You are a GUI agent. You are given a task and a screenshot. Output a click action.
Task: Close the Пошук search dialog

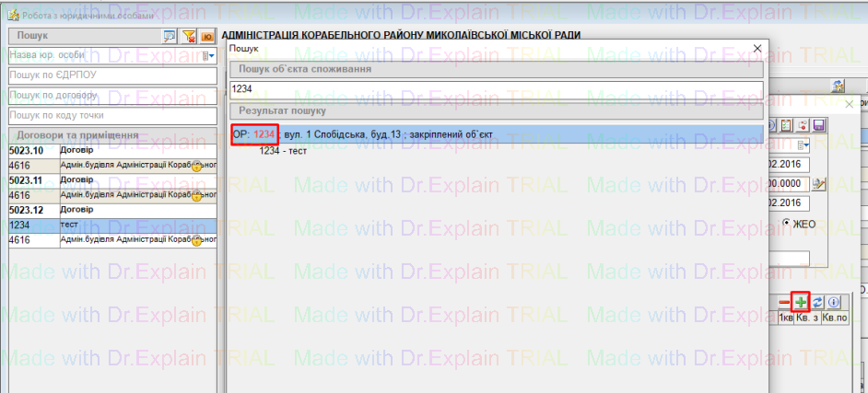[757, 48]
